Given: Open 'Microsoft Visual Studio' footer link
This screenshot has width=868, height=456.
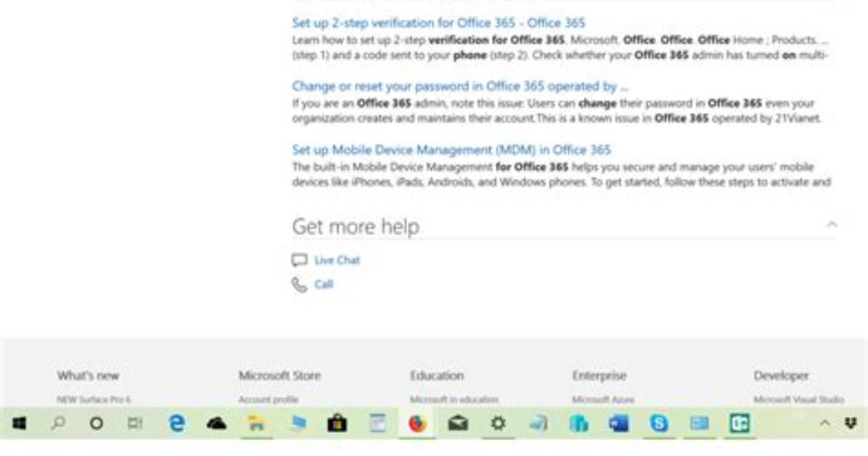Looking at the screenshot, I should [x=798, y=399].
